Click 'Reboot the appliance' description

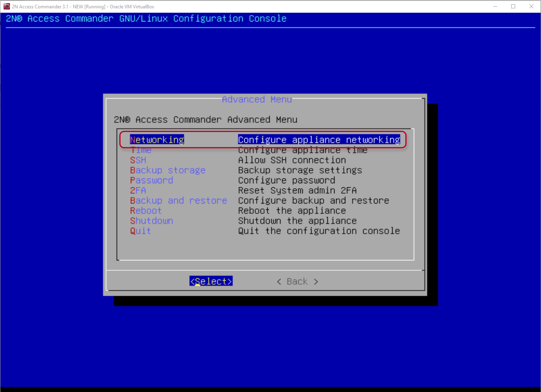tap(292, 211)
